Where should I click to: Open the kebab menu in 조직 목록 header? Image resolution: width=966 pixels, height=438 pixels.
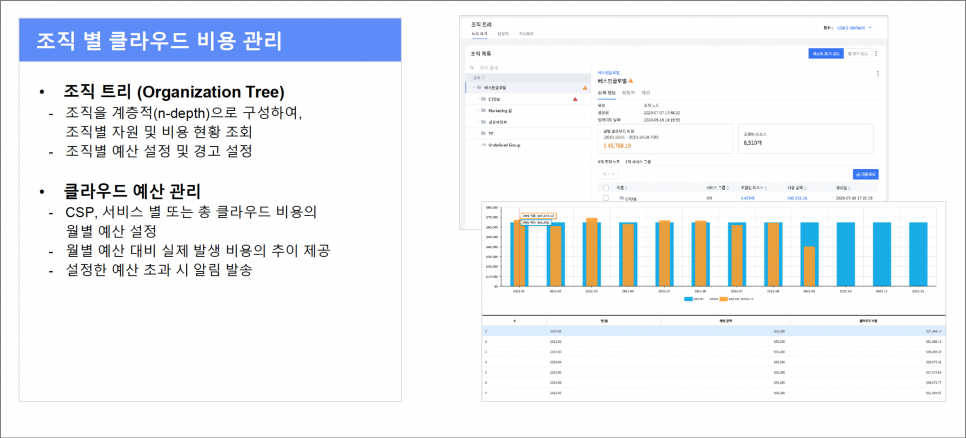pos(875,54)
